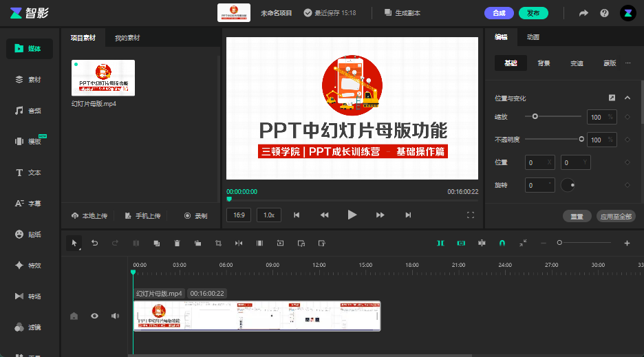
Task: Click the trash delete icon
Action: [177, 244]
